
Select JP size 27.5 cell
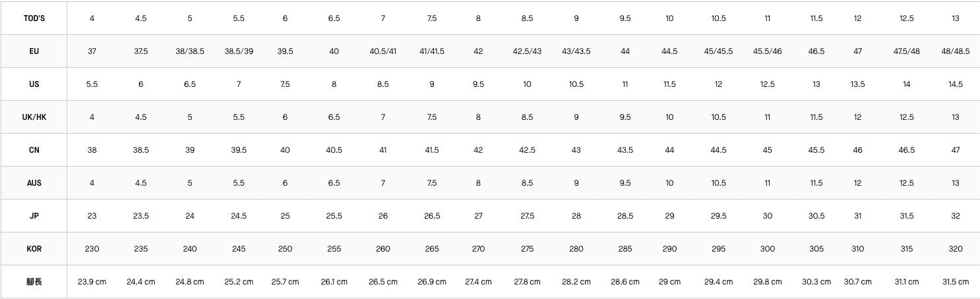click(527, 216)
